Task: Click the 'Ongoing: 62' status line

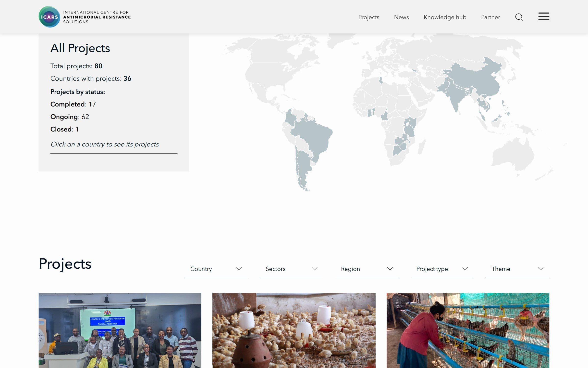Action: pos(70,117)
